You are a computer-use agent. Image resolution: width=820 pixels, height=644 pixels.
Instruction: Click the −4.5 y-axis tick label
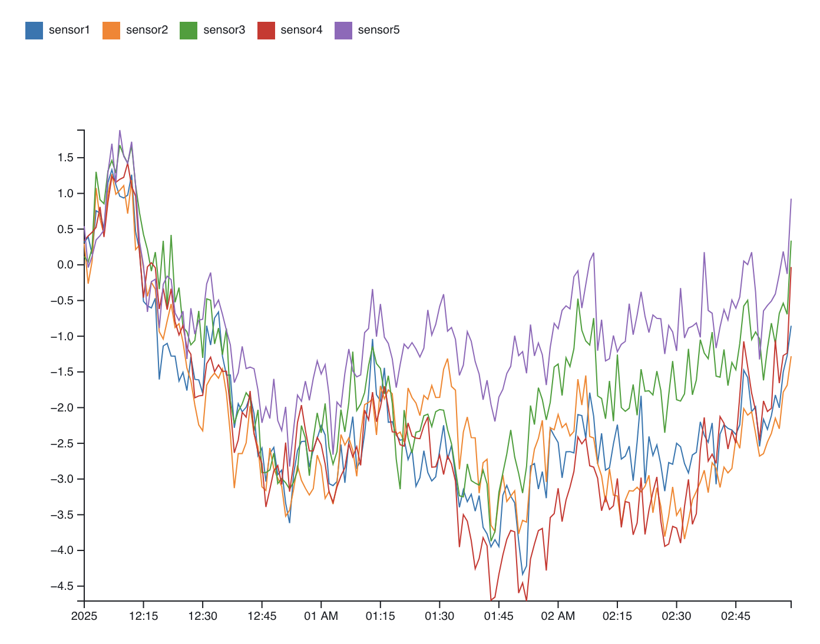(62, 586)
